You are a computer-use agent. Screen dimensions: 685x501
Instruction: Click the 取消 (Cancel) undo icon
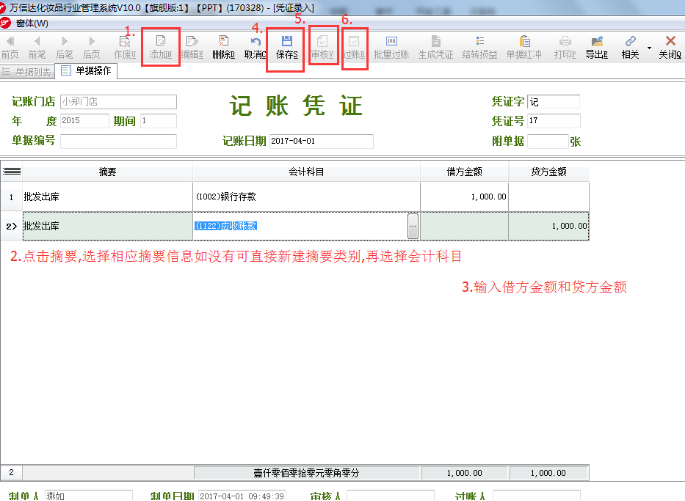pyautogui.click(x=255, y=46)
